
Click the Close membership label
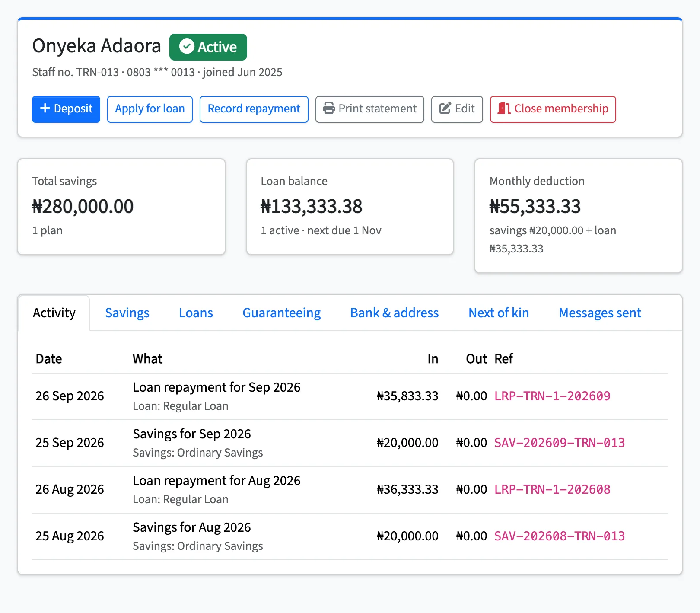[x=561, y=109]
